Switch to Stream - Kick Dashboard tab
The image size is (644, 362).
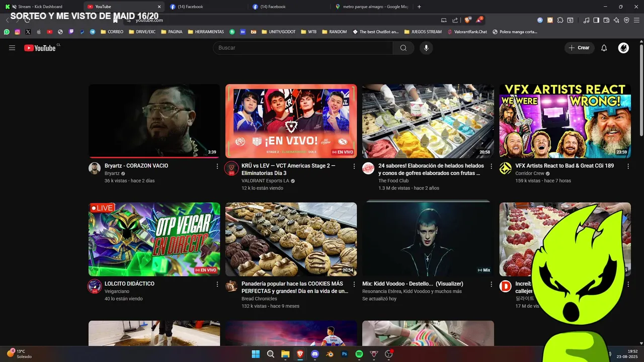tap(40, 7)
